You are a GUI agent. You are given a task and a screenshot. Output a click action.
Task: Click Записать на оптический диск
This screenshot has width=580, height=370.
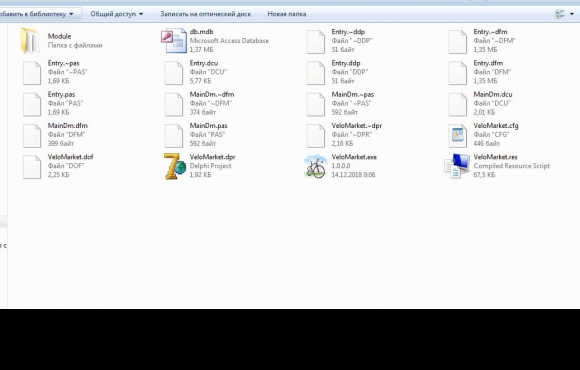tap(205, 14)
